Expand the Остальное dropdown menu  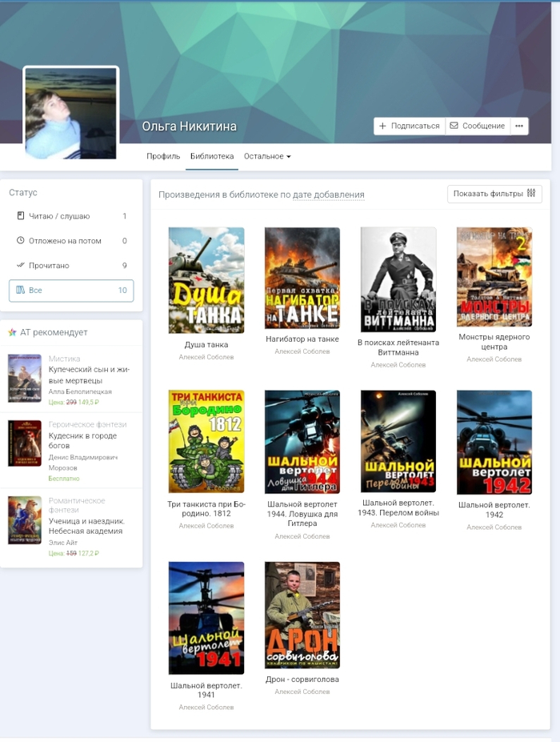point(267,156)
